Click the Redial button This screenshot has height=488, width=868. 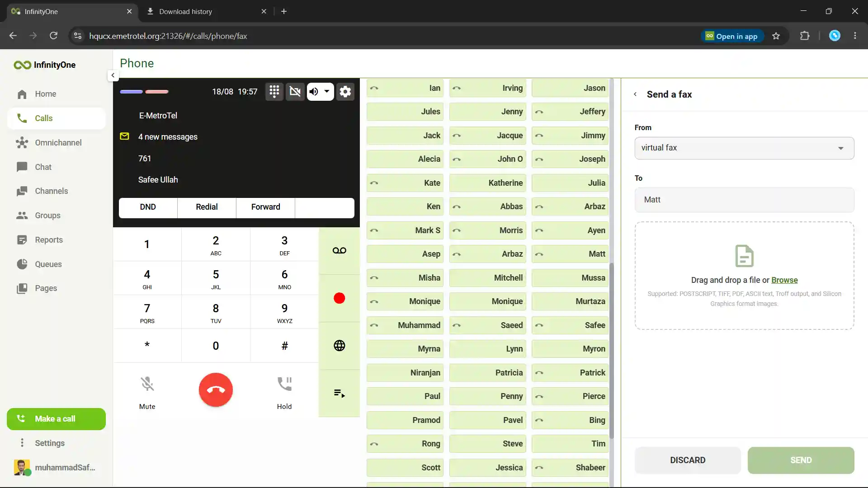tap(207, 207)
